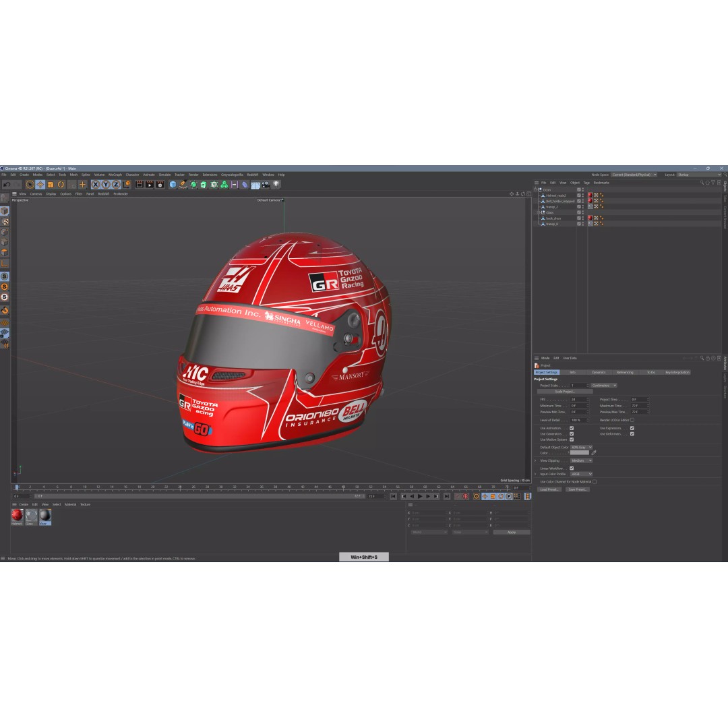
Task: Switch to the Dynamics tab
Action: [x=599, y=372]
